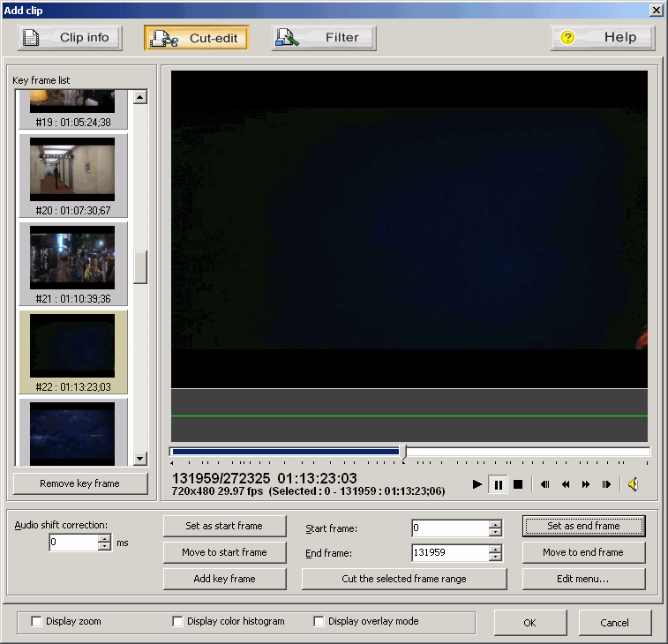
Task: Click the video timeline seek bar
Action: click(410, 452)
